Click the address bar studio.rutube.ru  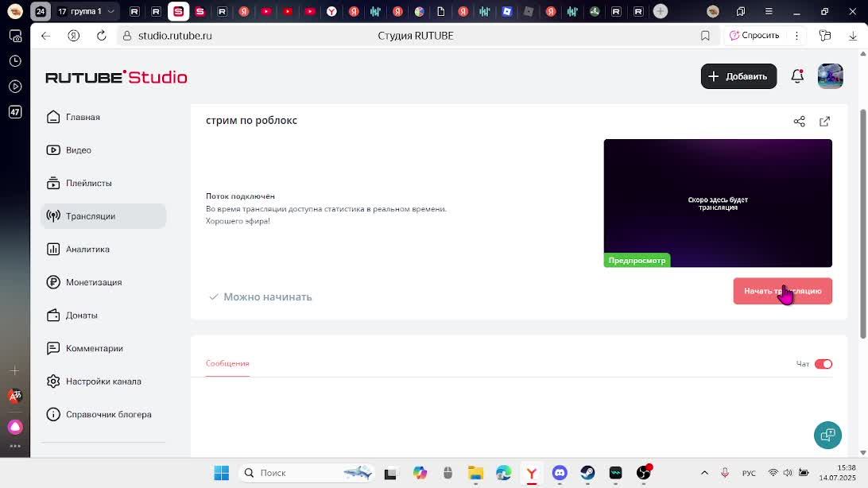click(175, 36)
